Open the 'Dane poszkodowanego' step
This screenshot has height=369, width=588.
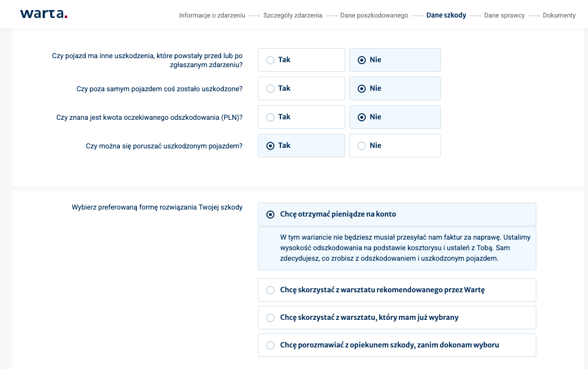pyautogui.click(x=374, y=16)
